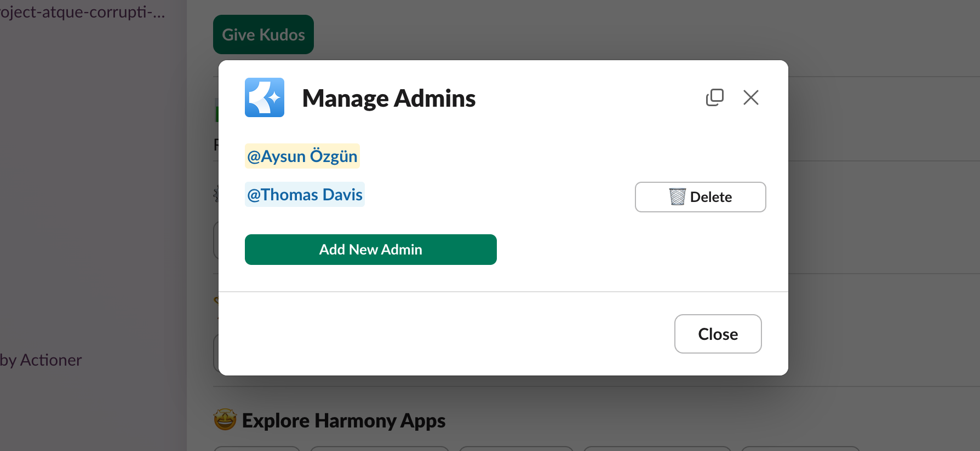Click the Manage Admins dialog title
The image size is (980, 451).
tap(388, 99)
